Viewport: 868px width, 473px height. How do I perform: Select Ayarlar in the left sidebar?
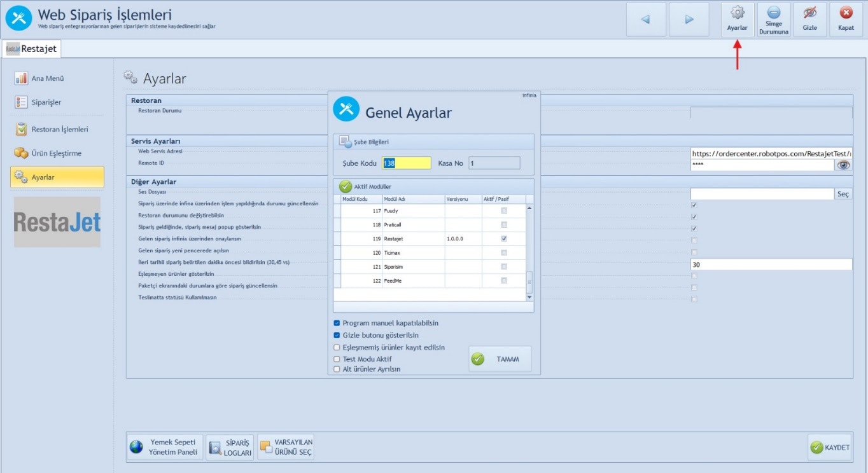(57, 177)
